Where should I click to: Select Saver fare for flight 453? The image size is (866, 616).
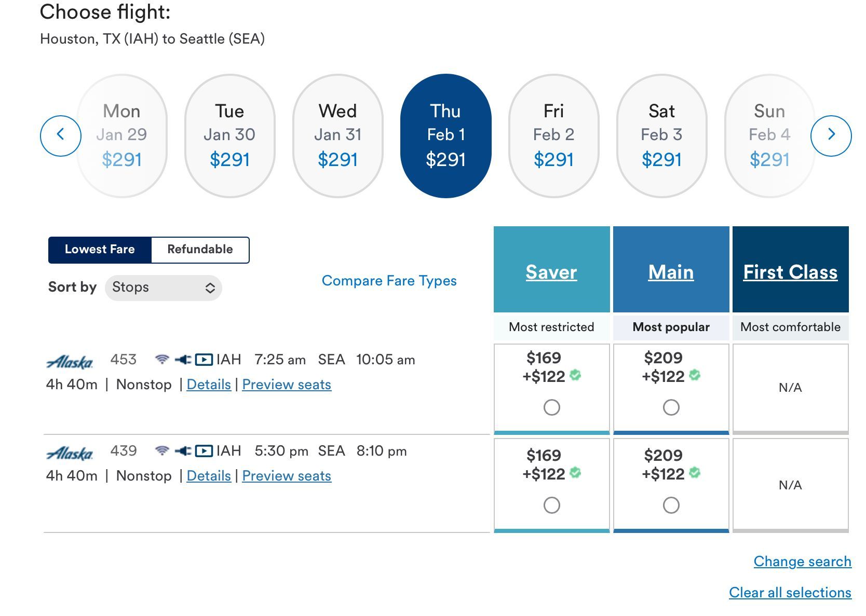551,407
